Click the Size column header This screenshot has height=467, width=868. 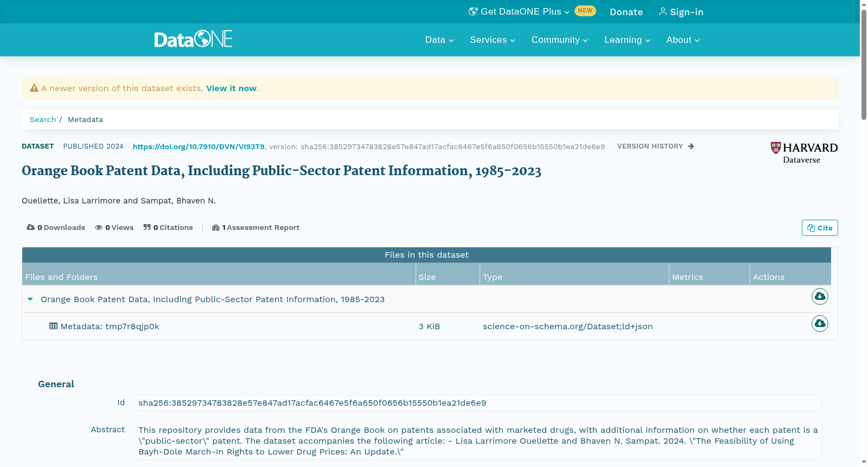(x=448, y=274)
